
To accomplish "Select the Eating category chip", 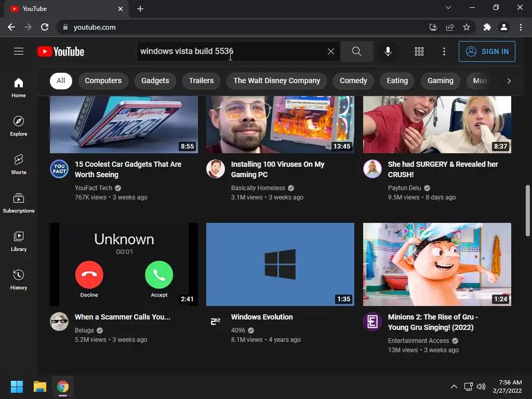I will [x=397, y=81].
